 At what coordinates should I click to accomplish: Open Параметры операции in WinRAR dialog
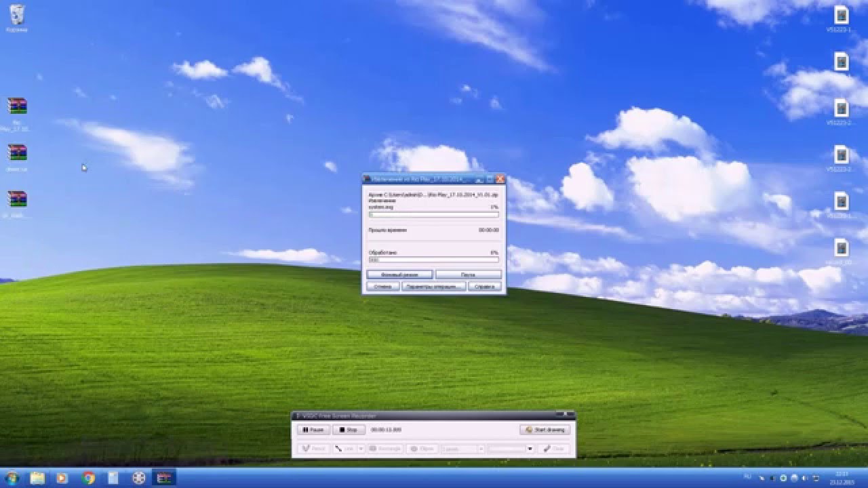[434, 287]
